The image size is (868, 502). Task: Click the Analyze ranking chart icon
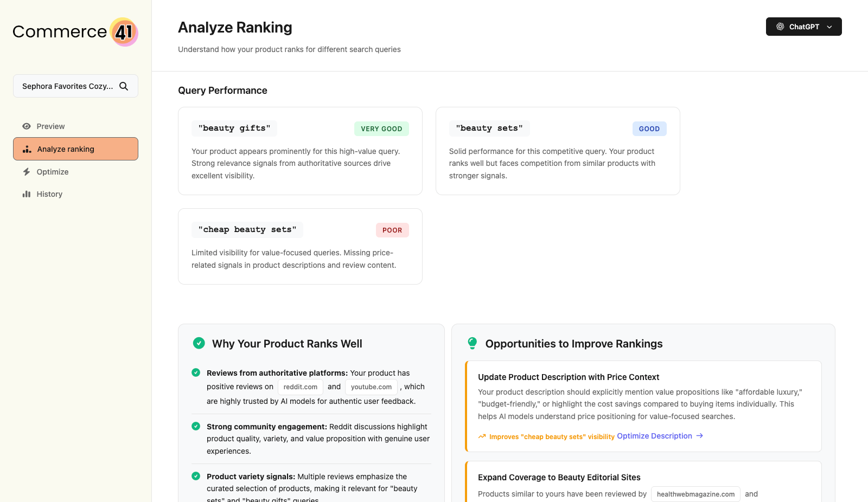26,149
